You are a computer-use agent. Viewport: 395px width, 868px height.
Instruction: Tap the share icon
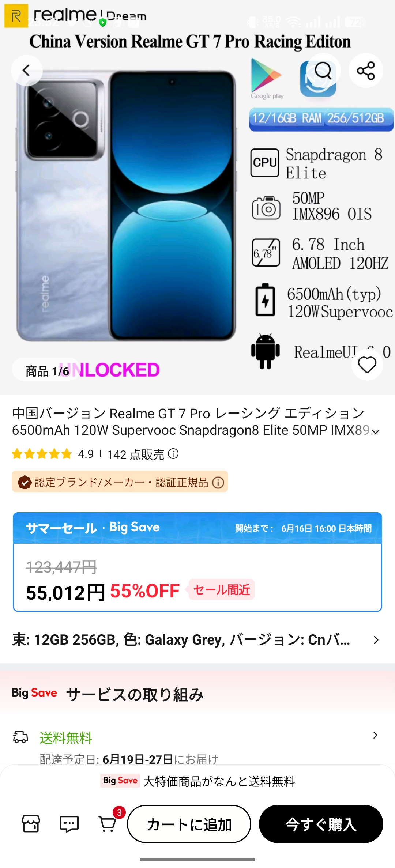click(x=366, y=71)
